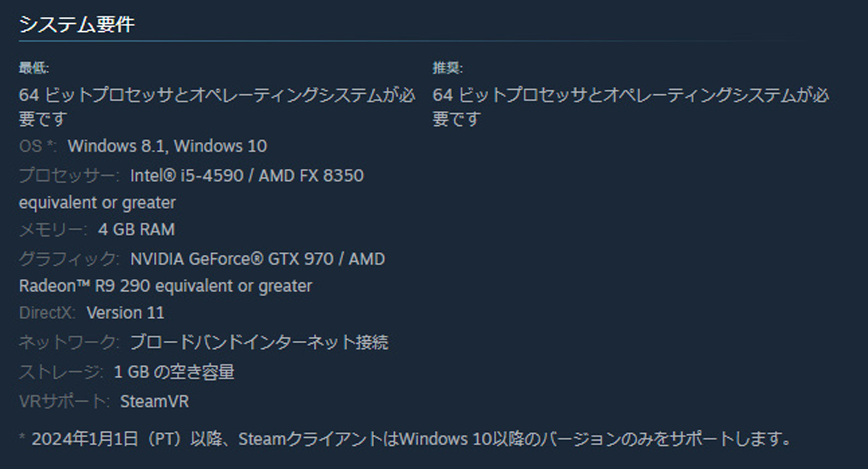The height and width of the screenshot is (469, 868).
Task: Click the 最低: minimum requirements label
Action: coord(34,68)
